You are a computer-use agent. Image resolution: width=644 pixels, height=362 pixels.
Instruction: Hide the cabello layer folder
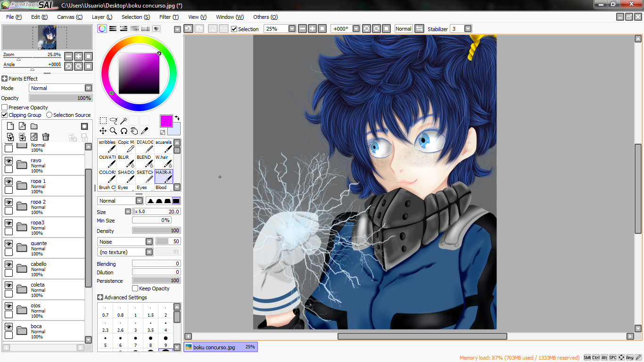8,264
